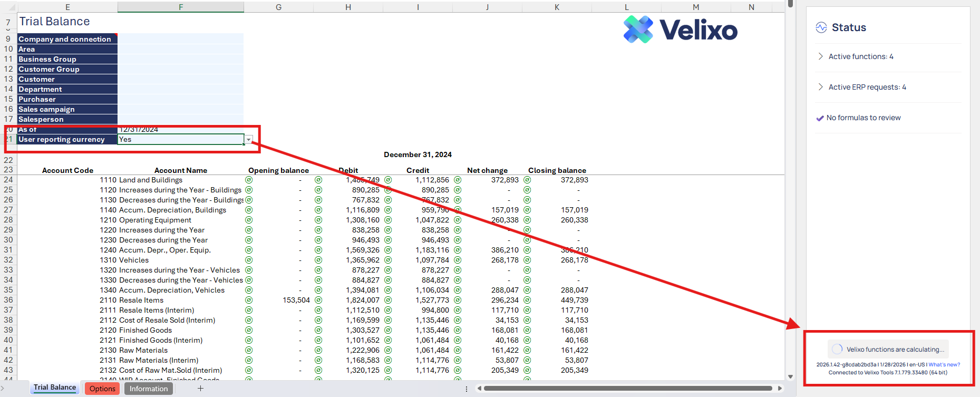This screenshot has width=980, height=397.
Task: Click the Velixo icon beside Land and Buildings
Action: (249, 180)
